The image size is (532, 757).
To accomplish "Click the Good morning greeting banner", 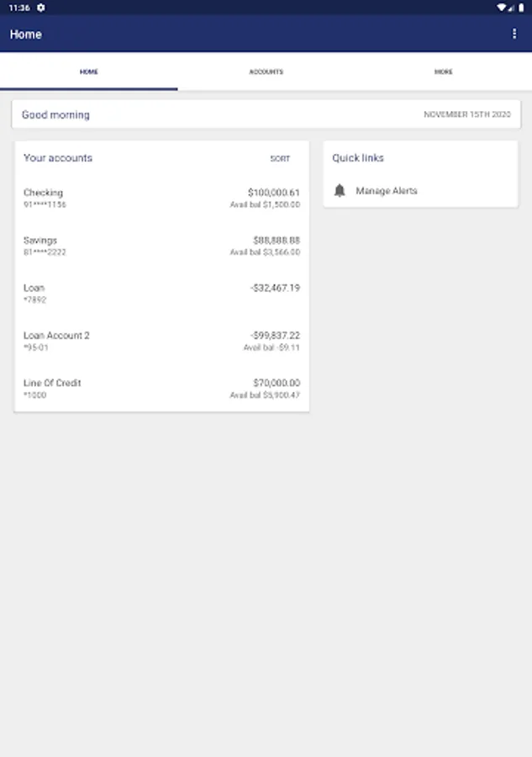I will pyautogui.click(x=55, y=115).
